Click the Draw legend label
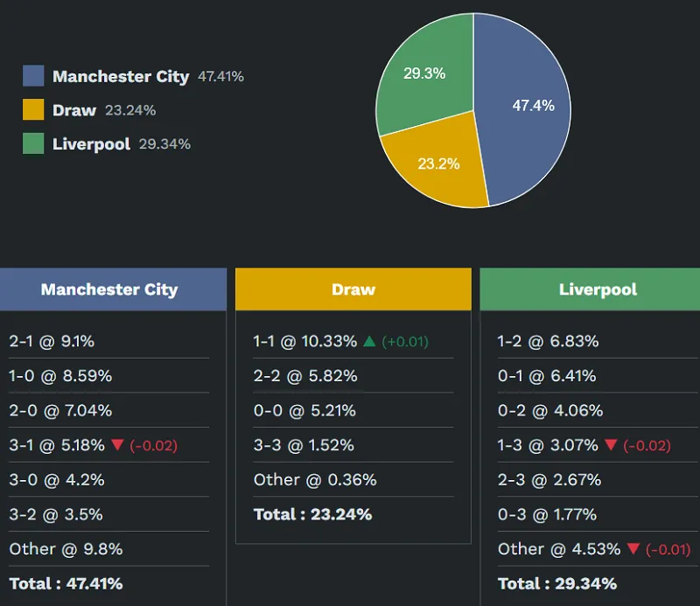The image size is (700, 606). [x=74, y=110]
